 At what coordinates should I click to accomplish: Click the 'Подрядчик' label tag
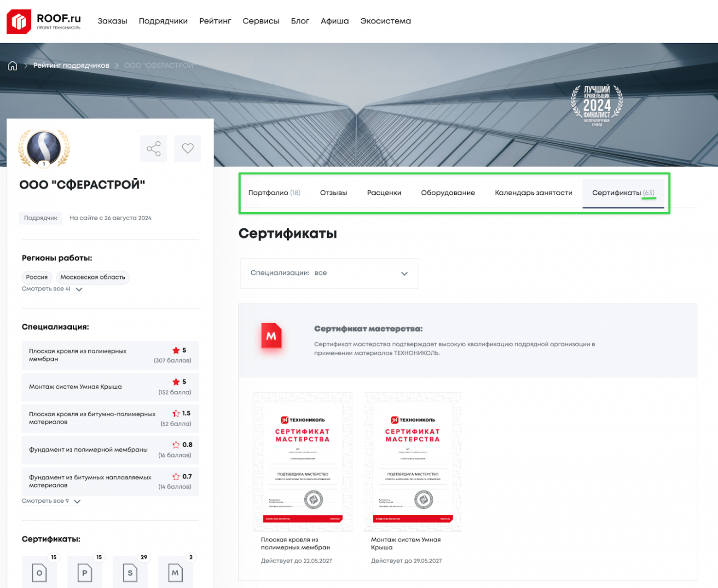point(41,218)
